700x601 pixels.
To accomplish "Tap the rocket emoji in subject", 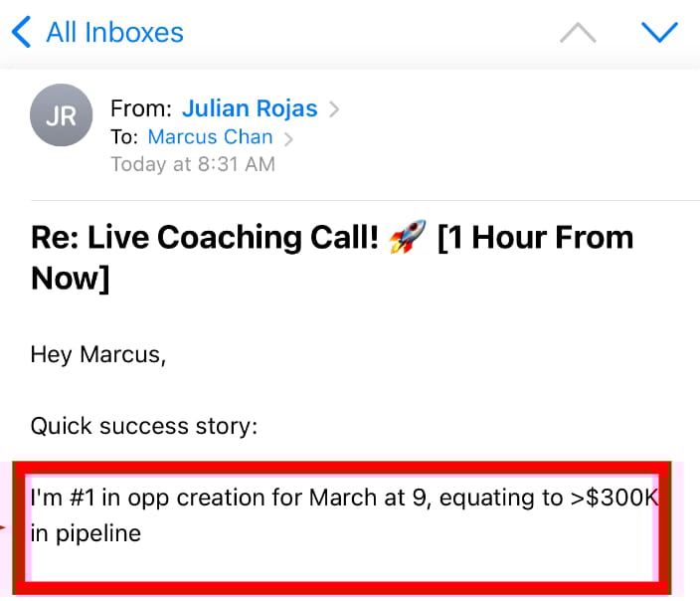I will 407,237.
